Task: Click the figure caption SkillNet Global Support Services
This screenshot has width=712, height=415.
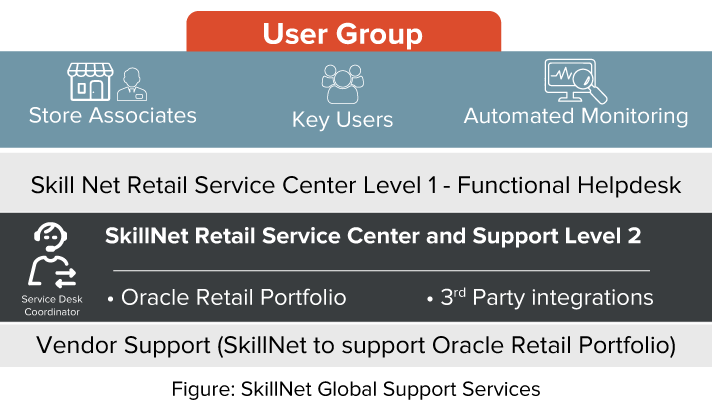Action: (356, 390)
